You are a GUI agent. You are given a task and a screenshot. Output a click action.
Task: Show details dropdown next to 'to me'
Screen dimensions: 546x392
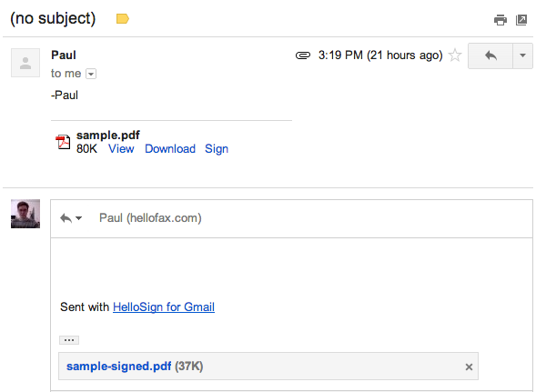(x=91, y=74)
